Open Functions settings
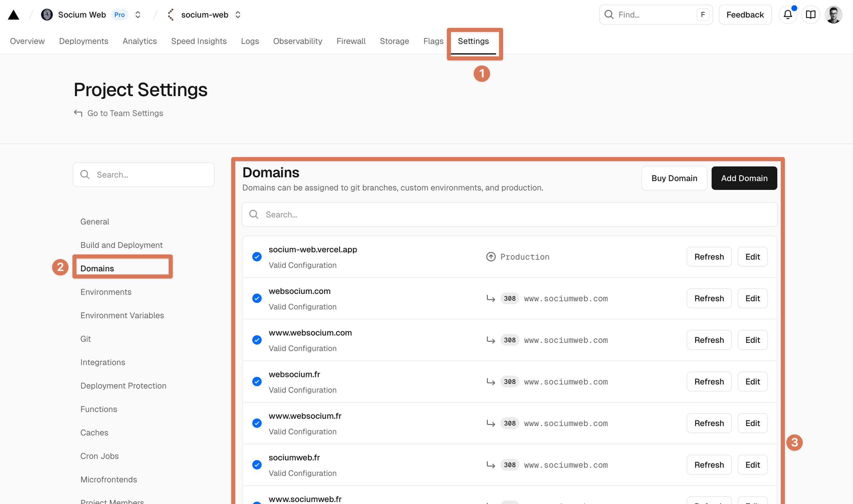 point(99,409)
